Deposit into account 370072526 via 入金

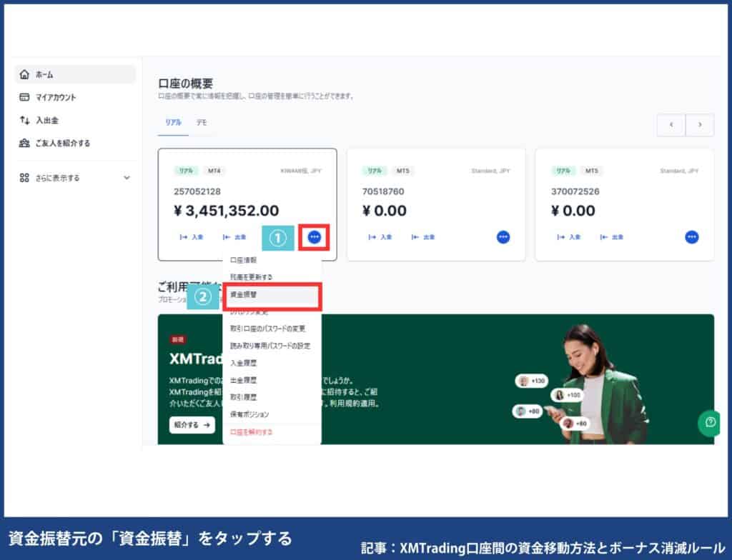568,237
